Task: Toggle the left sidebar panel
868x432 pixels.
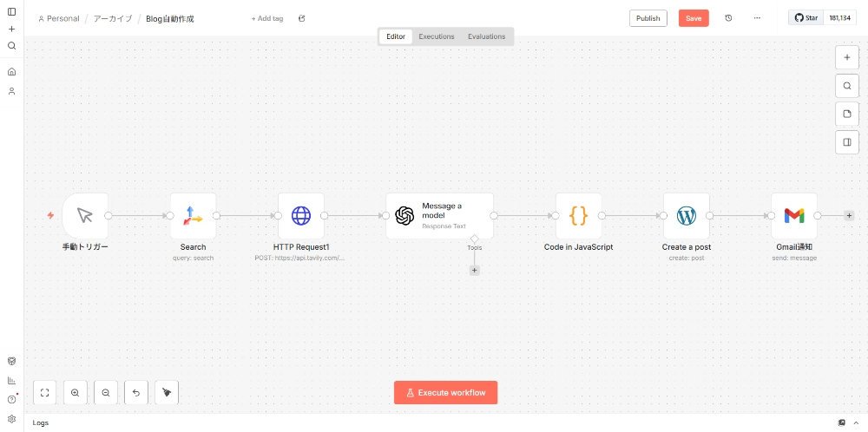Action: pos(11,11)
